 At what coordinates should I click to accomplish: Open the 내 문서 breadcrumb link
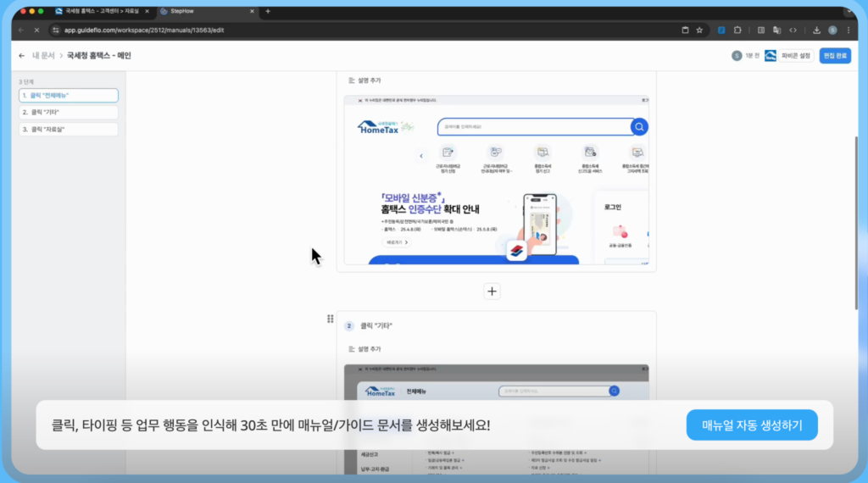click(43, 55)
